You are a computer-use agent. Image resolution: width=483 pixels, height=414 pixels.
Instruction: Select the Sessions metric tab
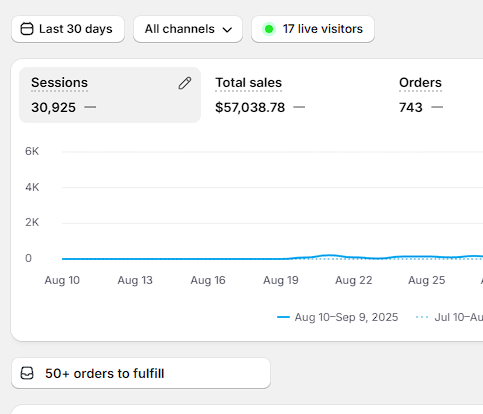110,95
